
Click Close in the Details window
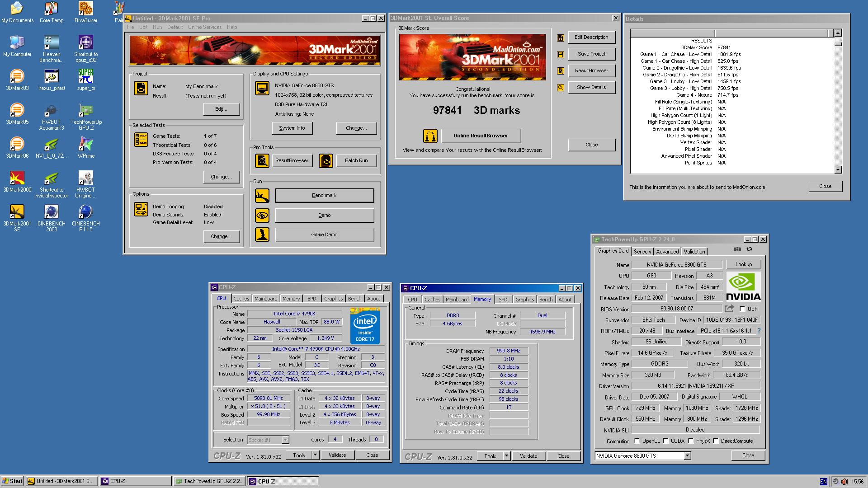tap(825, 186)
